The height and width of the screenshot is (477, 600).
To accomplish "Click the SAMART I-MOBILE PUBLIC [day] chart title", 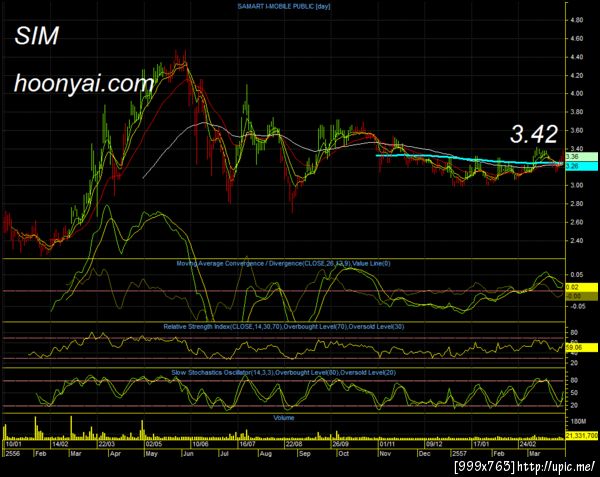I will 284,6.
